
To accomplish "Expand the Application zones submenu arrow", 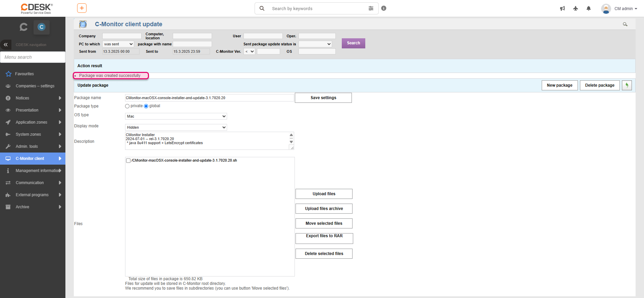I will tap(60, 122).
